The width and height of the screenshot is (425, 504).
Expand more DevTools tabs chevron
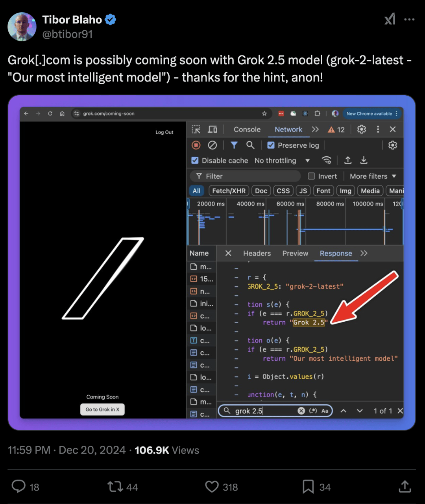[x=315, y=130]
